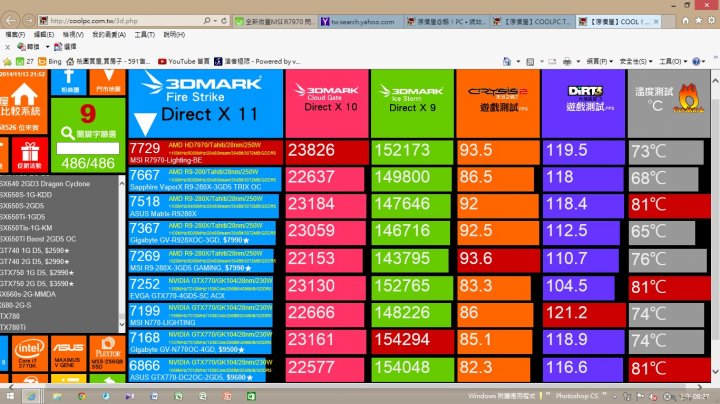Click the help question mark icon
This screenshot has height=404, width=720.
696,61
